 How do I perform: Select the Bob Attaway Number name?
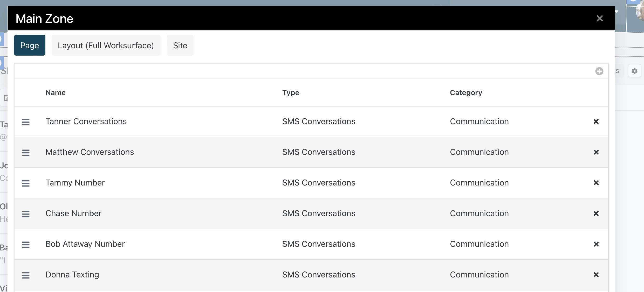click(x=85, y=244)
